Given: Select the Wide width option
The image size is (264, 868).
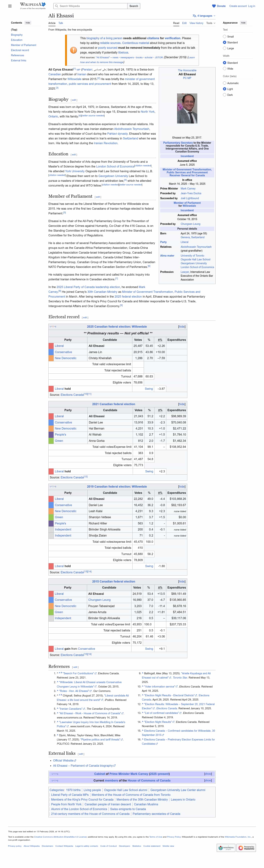Looking at the screenshot, I should point(225,69).
